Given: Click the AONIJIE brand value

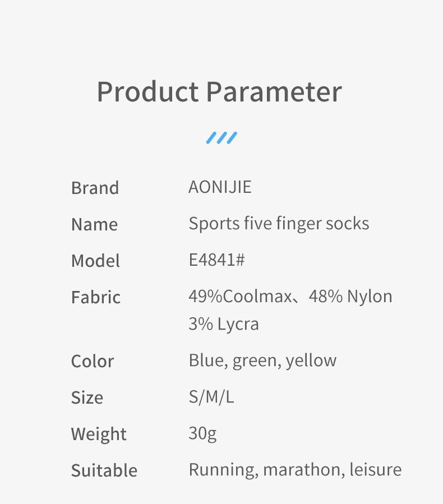Looking at the screenshot, I should coord(220,187).
